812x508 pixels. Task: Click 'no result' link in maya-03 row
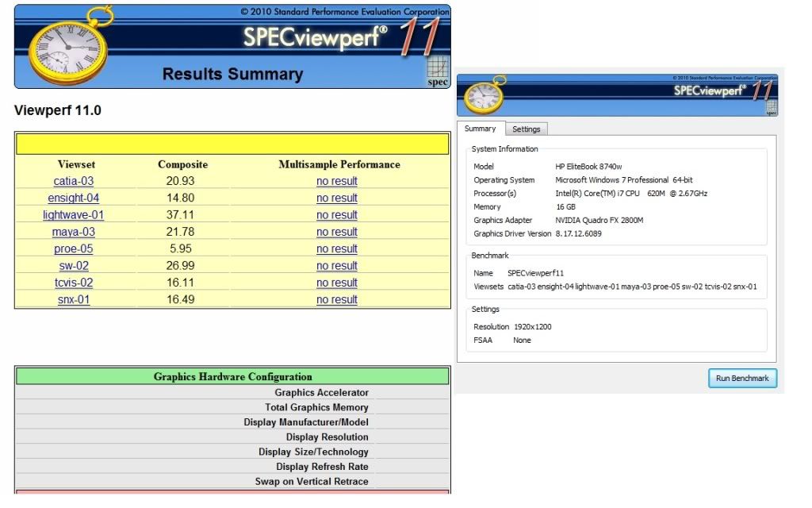(x=337, y=232)
